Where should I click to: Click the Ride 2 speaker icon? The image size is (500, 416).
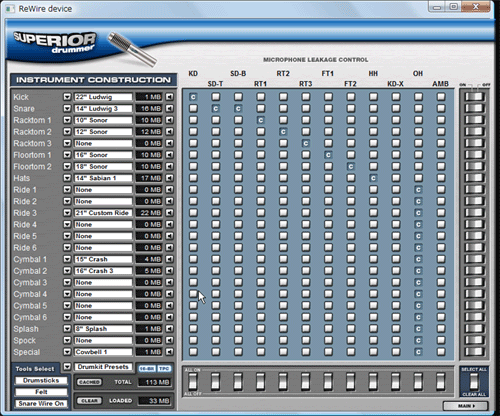click(170, 201)
